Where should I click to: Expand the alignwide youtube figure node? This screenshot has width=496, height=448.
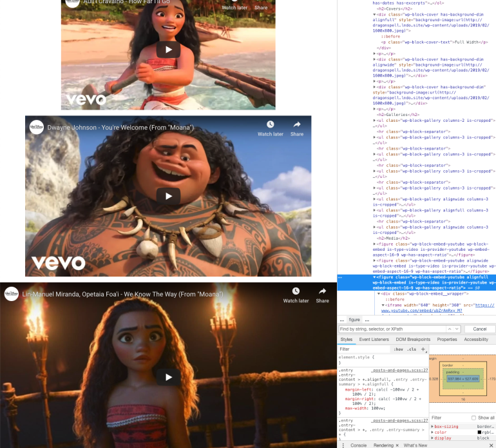click(x=374, y=260)
